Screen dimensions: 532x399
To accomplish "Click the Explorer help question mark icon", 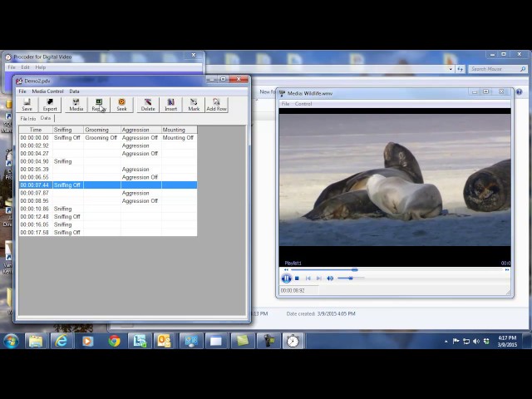I will [519, 92].
